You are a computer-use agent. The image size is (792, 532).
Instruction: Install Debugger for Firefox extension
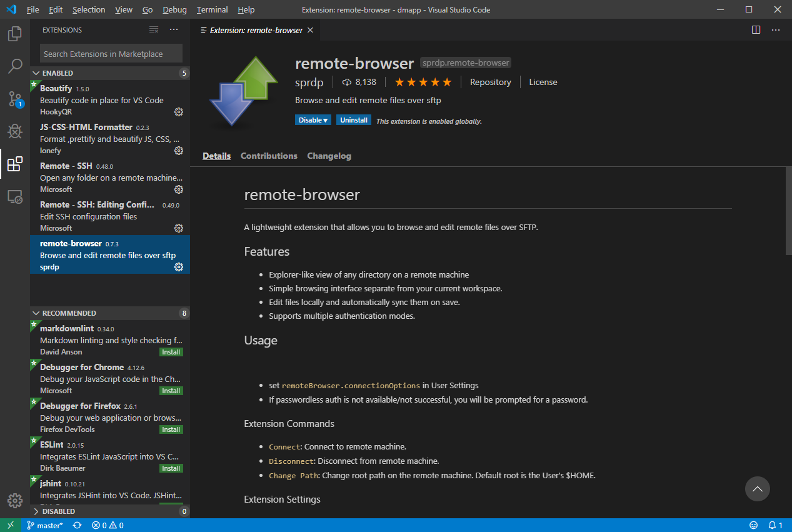pos(171,429)
